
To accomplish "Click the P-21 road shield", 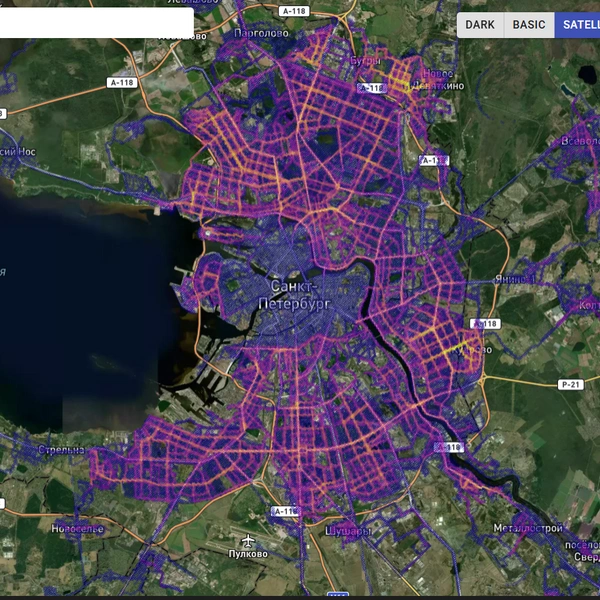I will (571, 384).
